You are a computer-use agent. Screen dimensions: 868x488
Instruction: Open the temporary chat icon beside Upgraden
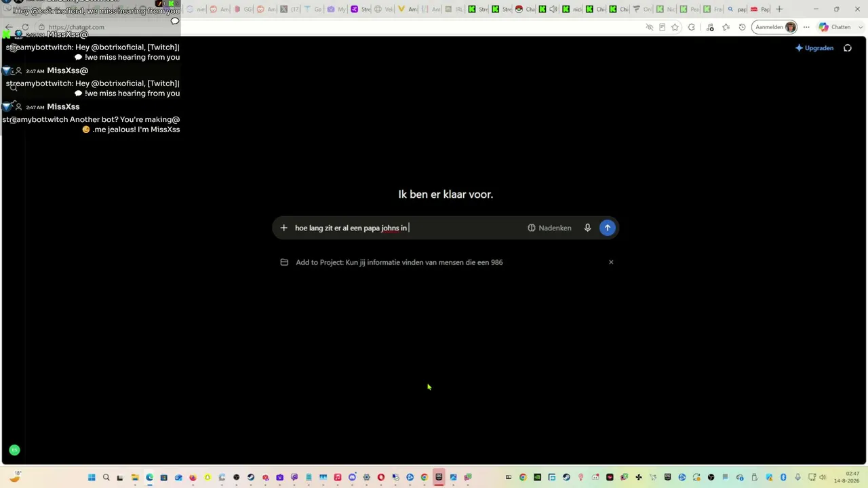pyautogui.click(x=848, y=48)
